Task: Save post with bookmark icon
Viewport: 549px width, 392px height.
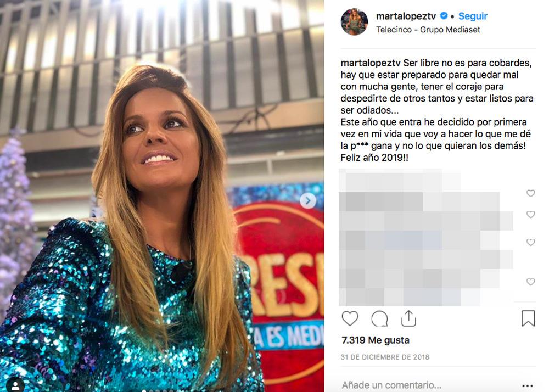Action: (x=528, y=318)
